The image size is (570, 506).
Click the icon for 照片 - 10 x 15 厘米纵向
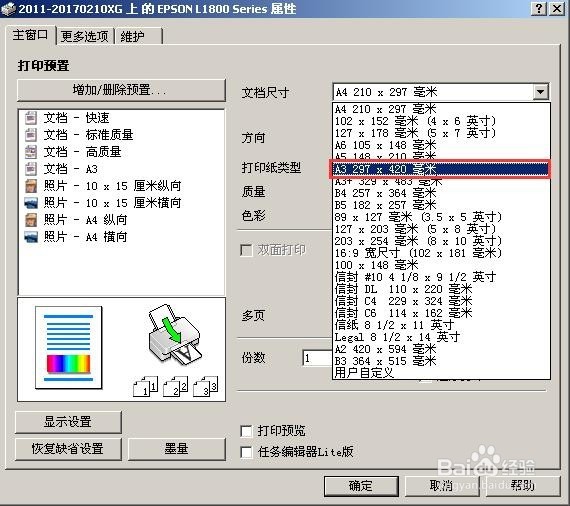tap(31, 186)
